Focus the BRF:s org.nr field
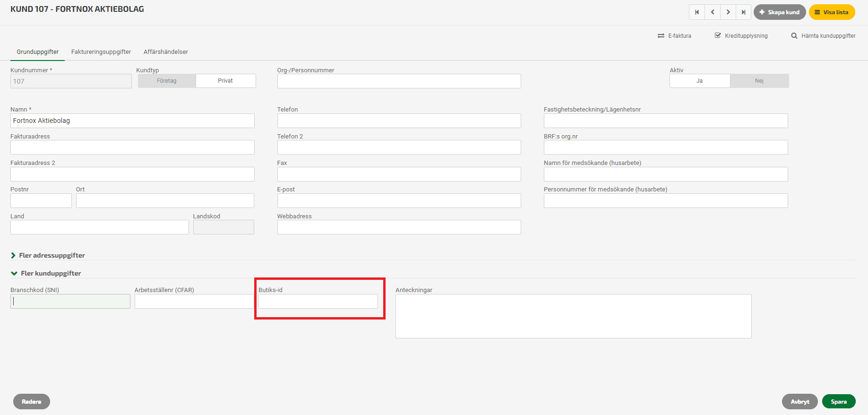 coord(666,147)
